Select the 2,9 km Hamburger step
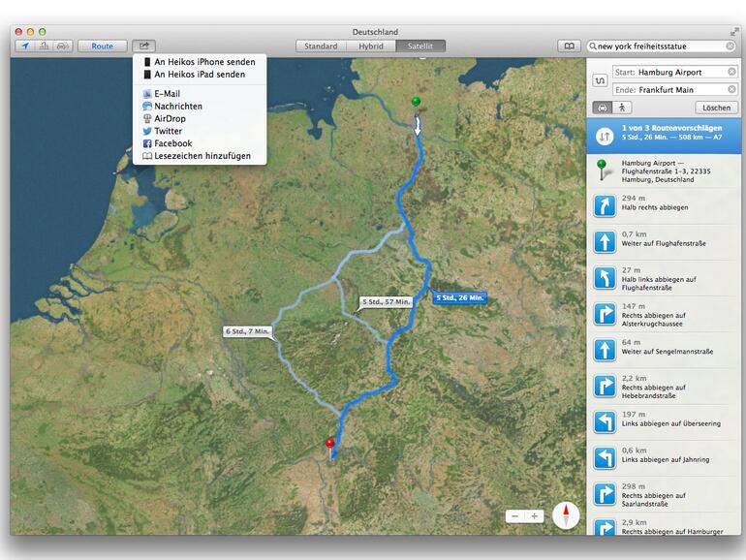 pyautogui.click(x=665, y=525)
